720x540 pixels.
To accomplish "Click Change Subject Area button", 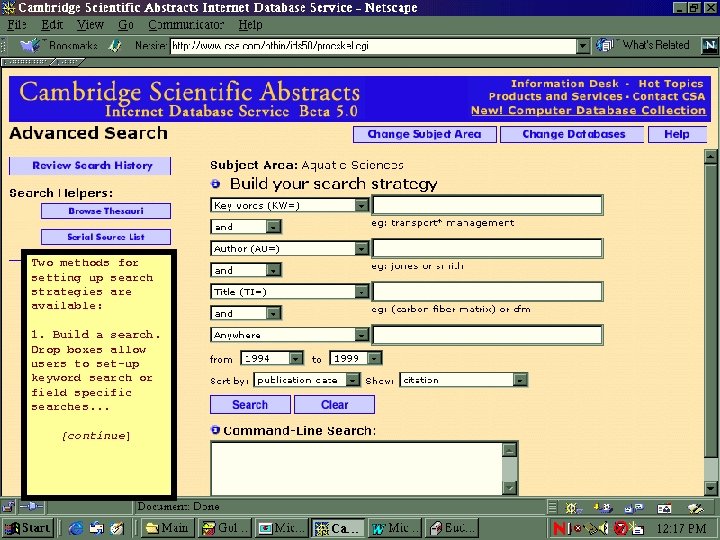I will pyautogui.click(x=424, y=134).
